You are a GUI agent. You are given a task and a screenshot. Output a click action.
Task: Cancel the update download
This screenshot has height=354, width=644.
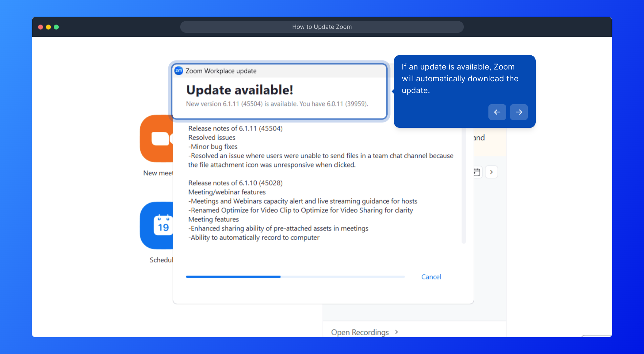[431, 277]
